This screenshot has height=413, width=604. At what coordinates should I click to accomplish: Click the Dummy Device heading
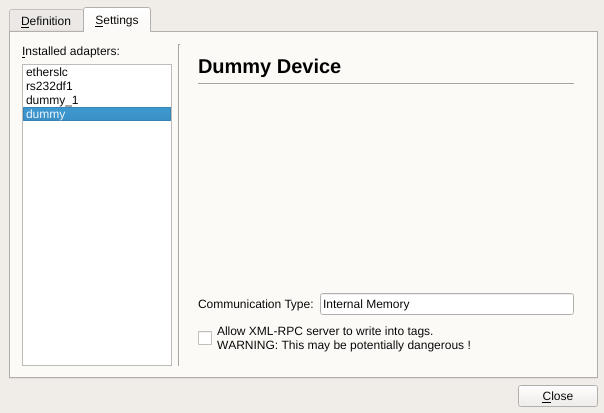[269, 67]
